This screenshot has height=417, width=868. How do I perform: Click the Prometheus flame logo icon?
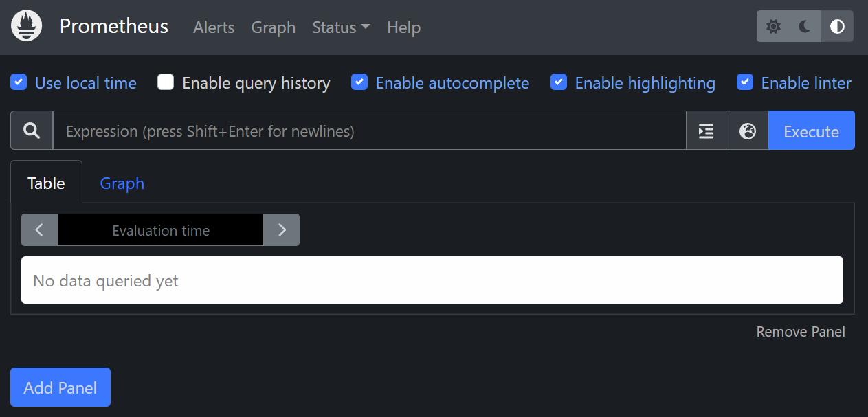click(x=25, y=25)
